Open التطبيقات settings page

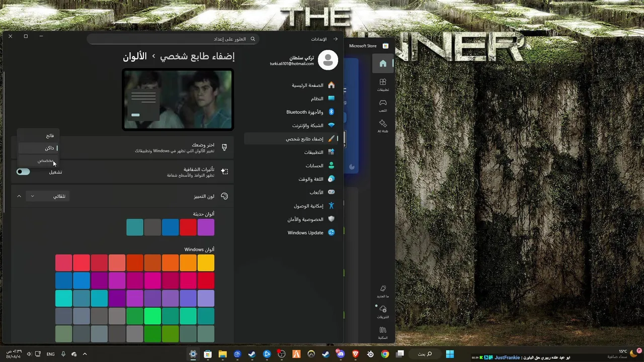(291, 152)
